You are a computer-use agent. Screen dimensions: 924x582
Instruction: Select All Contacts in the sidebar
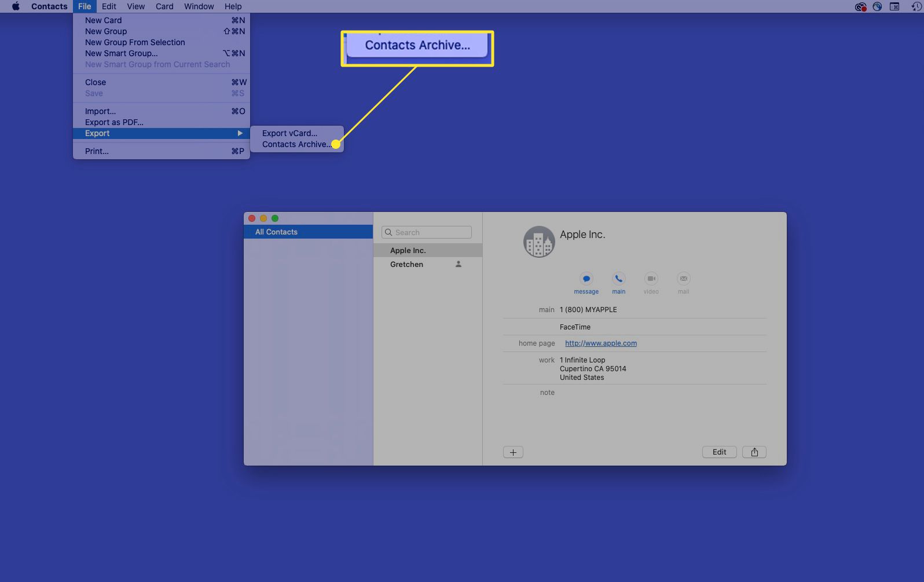308,232
